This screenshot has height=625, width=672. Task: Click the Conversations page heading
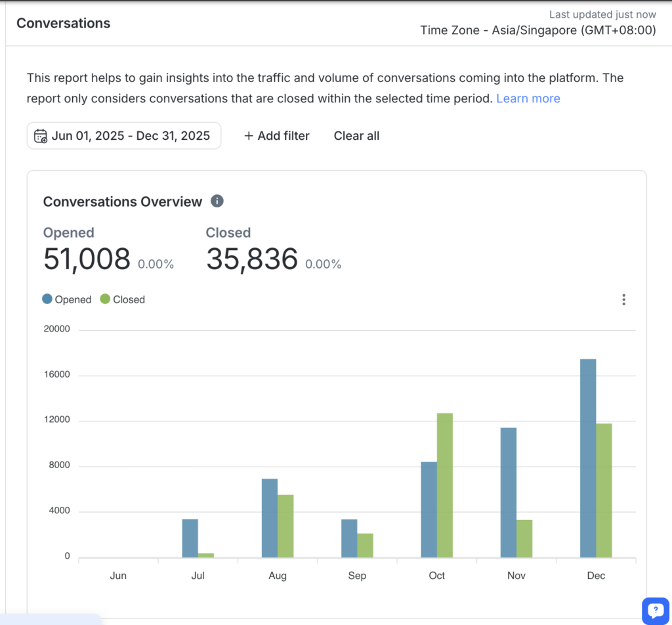coord(63,23)
